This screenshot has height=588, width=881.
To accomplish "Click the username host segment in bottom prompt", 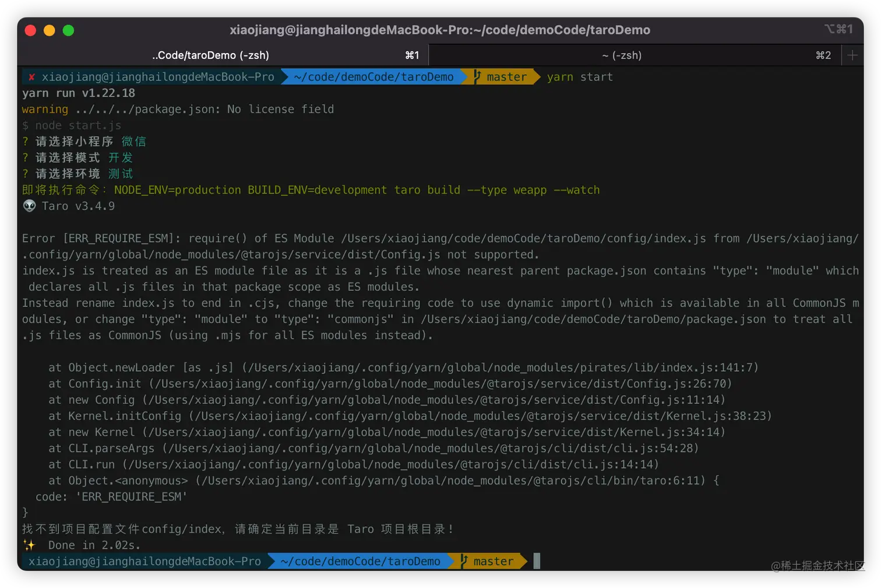I will (145, 561).
